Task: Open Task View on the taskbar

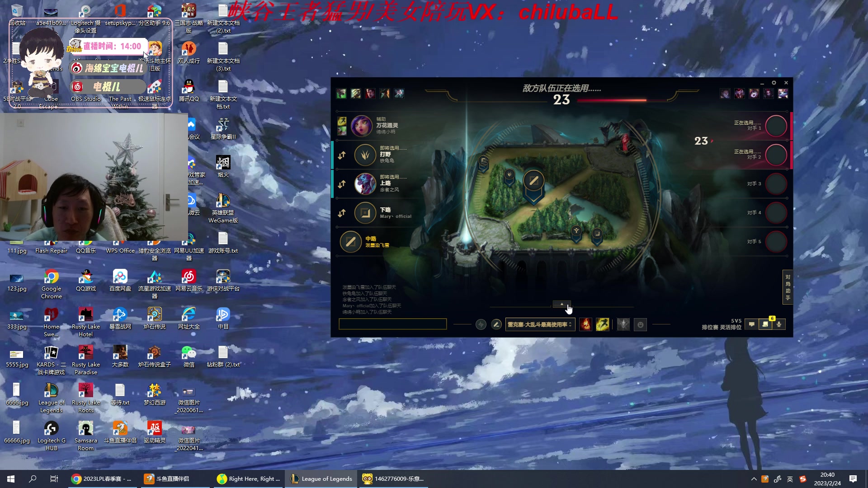Action: (x=54, y=479)
